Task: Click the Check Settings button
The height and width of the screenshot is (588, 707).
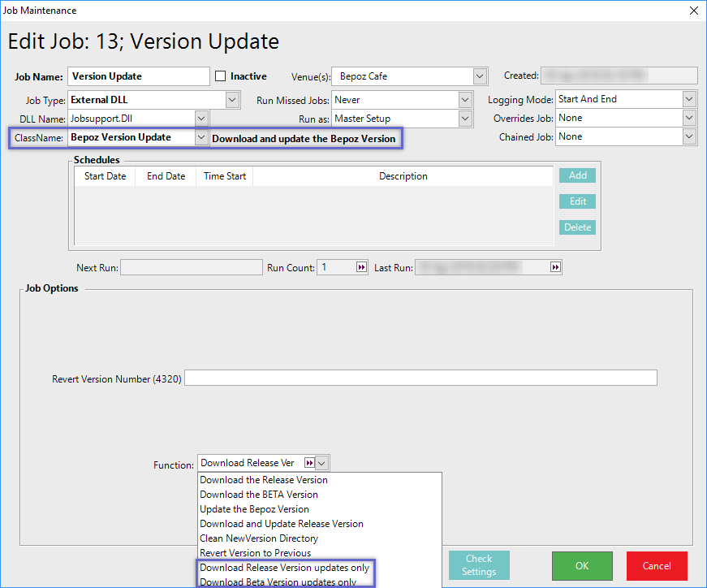Action: (479, 565)
